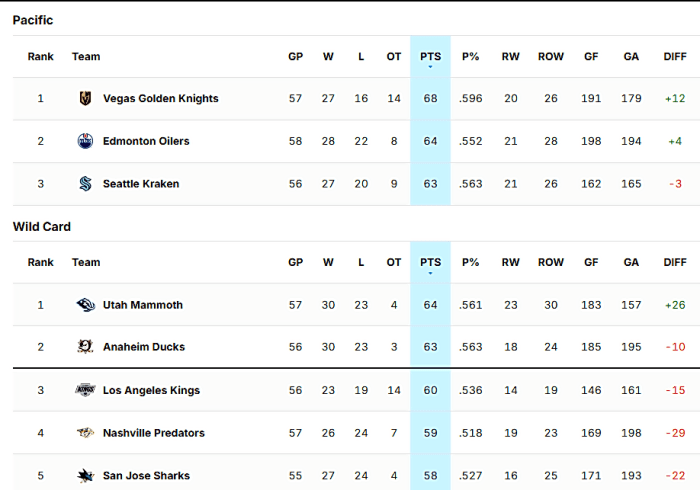Sort Pacific table by P% header
This screenshot has width=700, height=490.
[471, 57]
